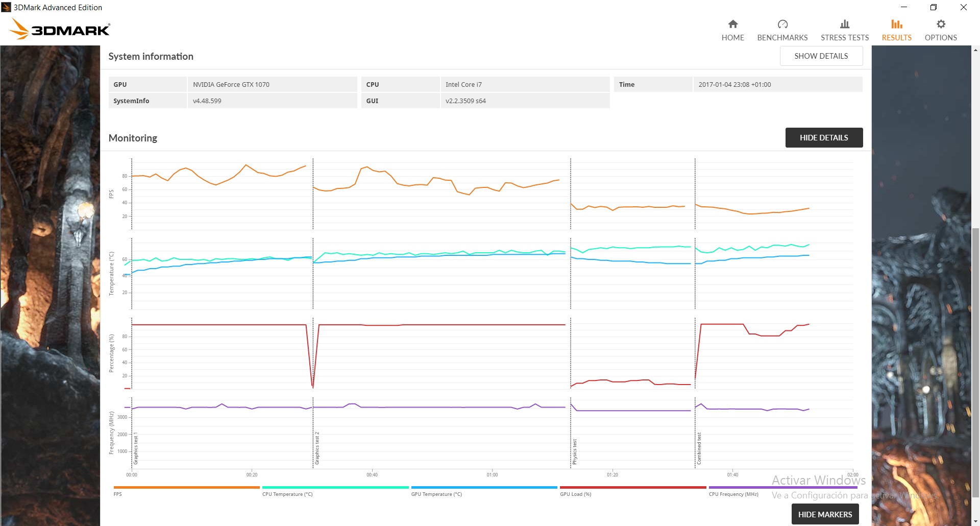980x526 pixels.
Task: Switch to OPTIONS label
Action: [941, 38]
